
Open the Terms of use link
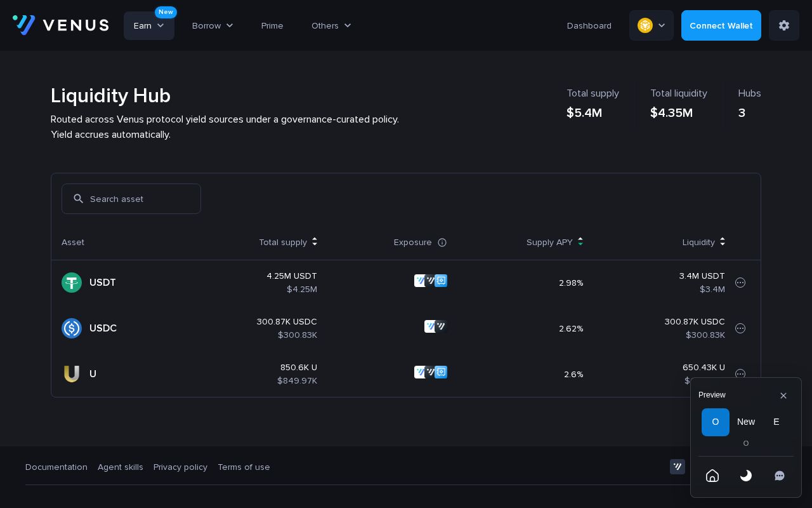(244, 467)
